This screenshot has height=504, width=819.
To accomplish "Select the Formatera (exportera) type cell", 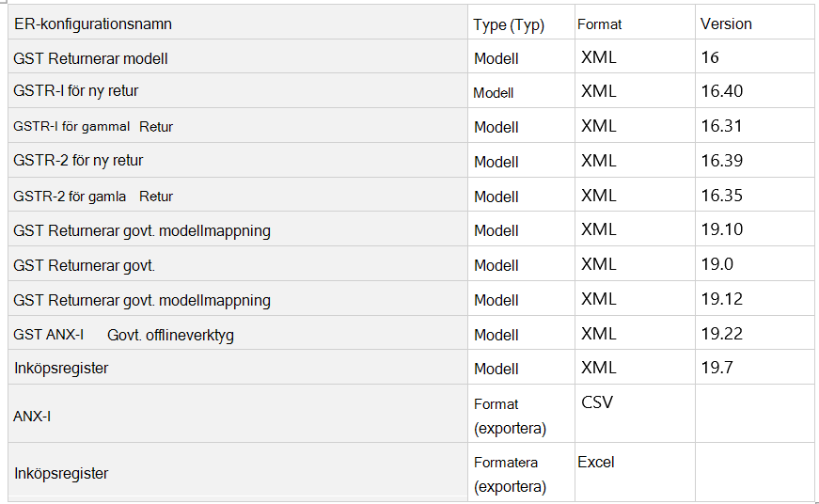I will click(x=521, y=473).
